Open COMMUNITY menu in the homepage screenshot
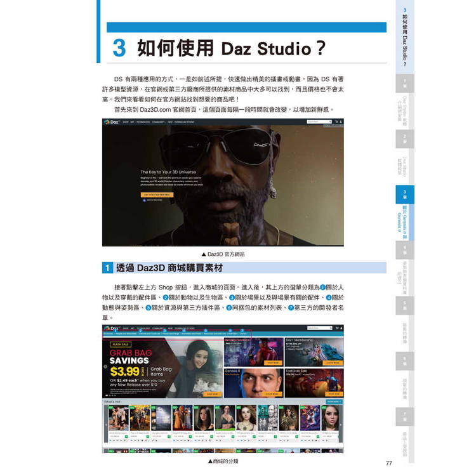 click(159, 122)
